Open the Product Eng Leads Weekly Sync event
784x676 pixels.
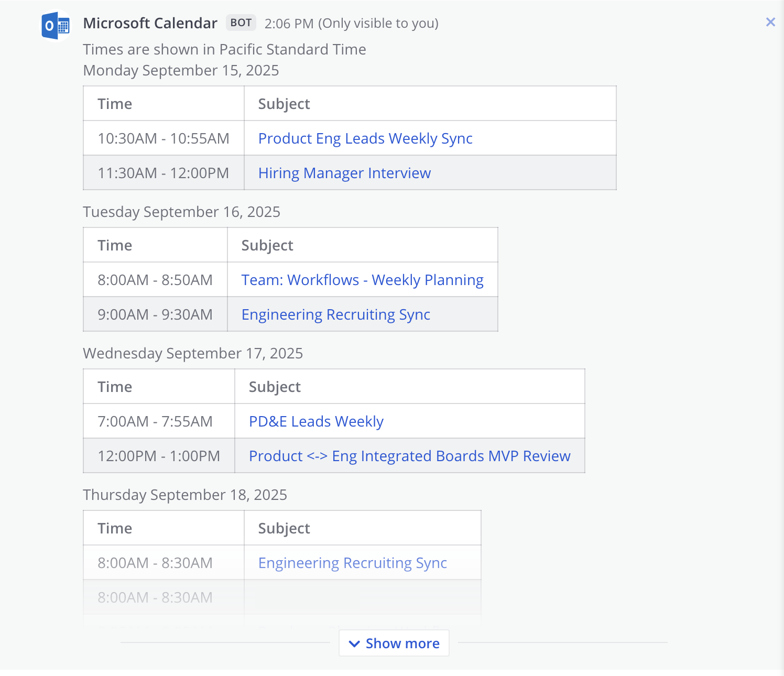point(365,138)
